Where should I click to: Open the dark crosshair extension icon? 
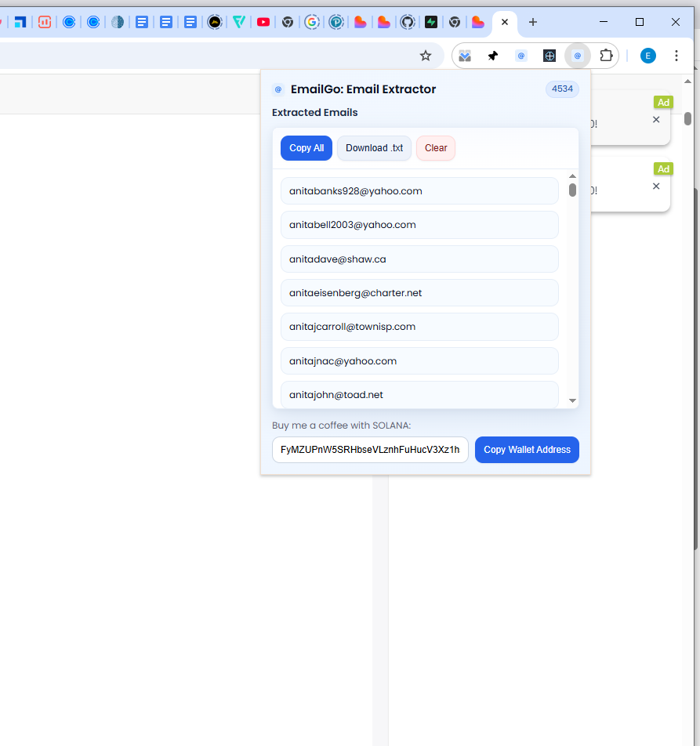[x=549, y=56]
